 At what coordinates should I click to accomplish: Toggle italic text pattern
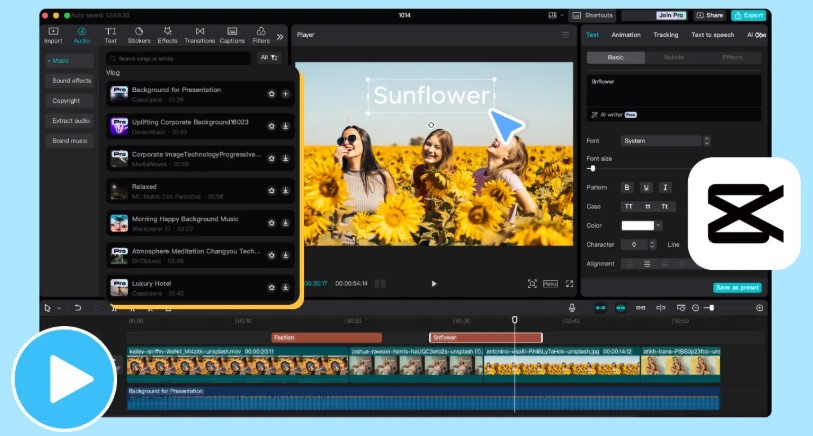click(x=665, y=187)
